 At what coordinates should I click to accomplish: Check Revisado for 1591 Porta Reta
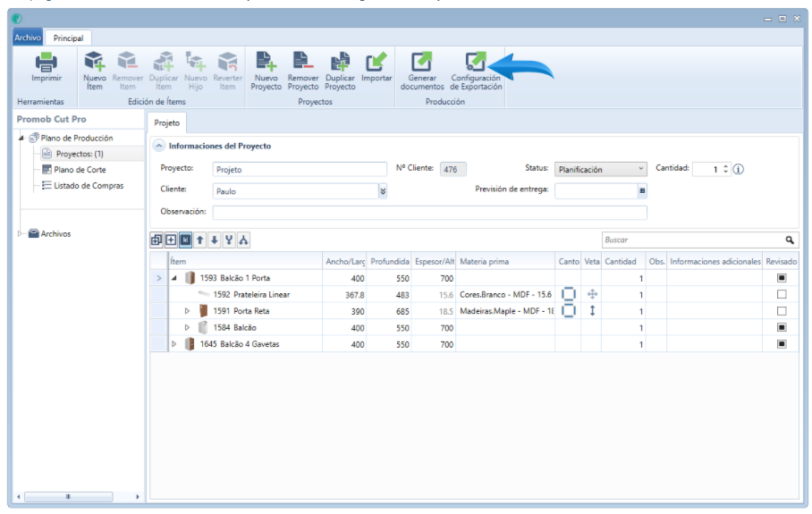[x=782, y=310]
